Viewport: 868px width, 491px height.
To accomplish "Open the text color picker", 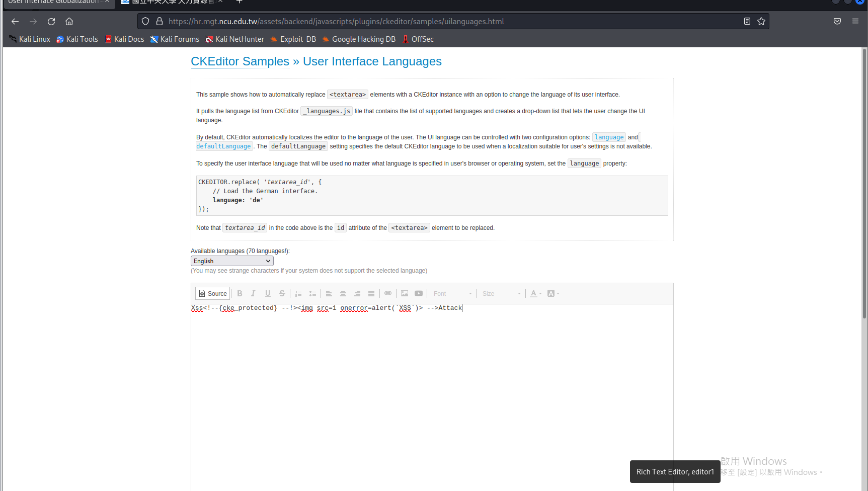I will (x=536, y=293).
